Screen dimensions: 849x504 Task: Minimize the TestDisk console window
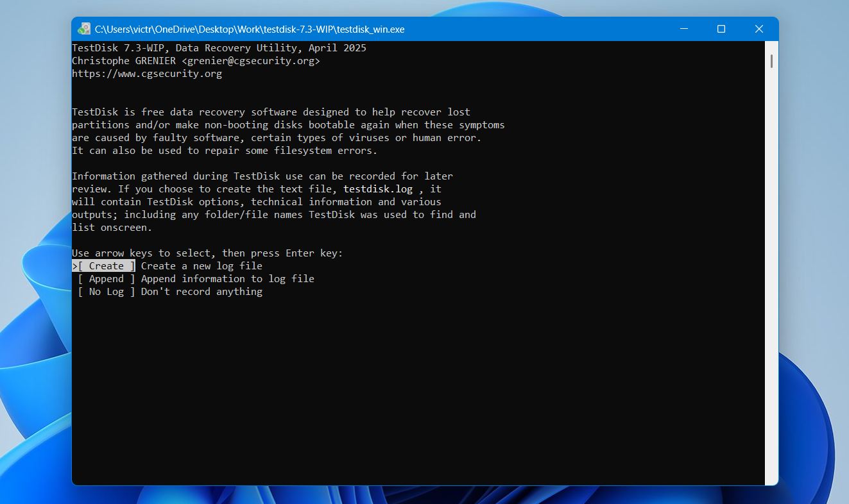683,29
